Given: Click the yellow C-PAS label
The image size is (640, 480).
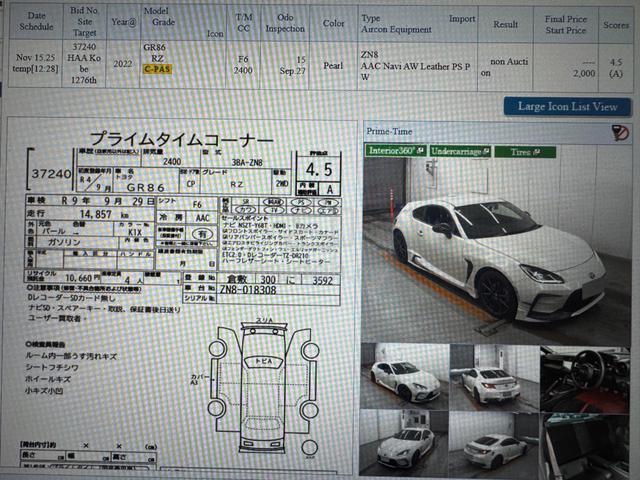Looking at the screenshot, I should [158, 69].
